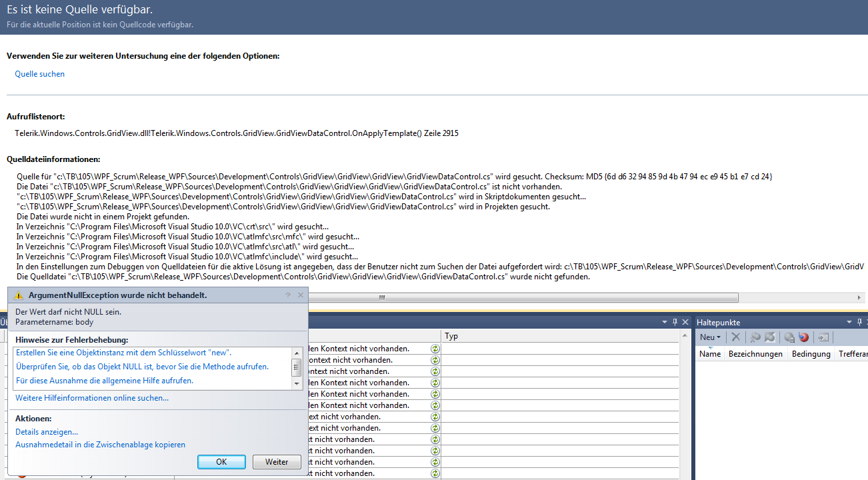Click the import breakpoints icon with the blue arrow

point(804,337)
